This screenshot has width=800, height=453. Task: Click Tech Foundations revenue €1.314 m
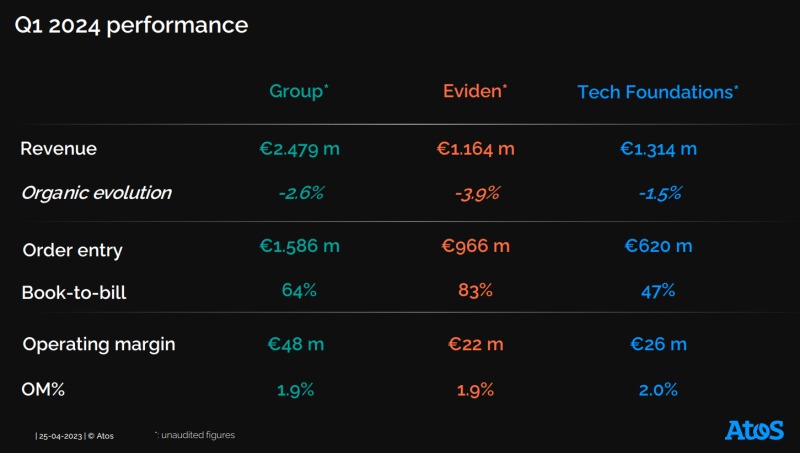coord(658,149)
